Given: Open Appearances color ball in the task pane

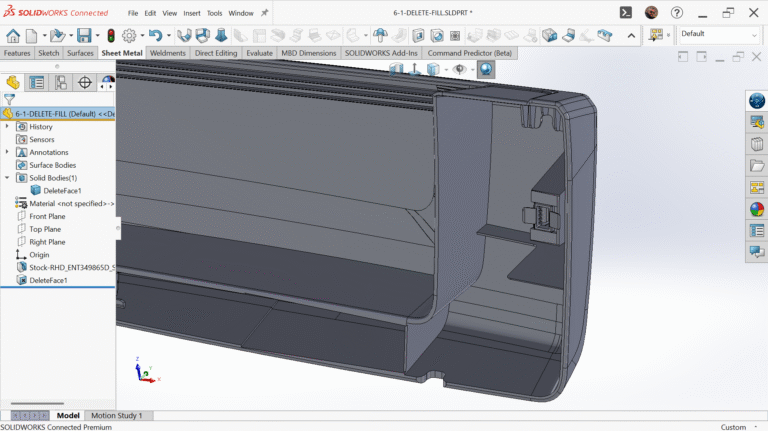Looking at the screenshot, I should [757, 209].
